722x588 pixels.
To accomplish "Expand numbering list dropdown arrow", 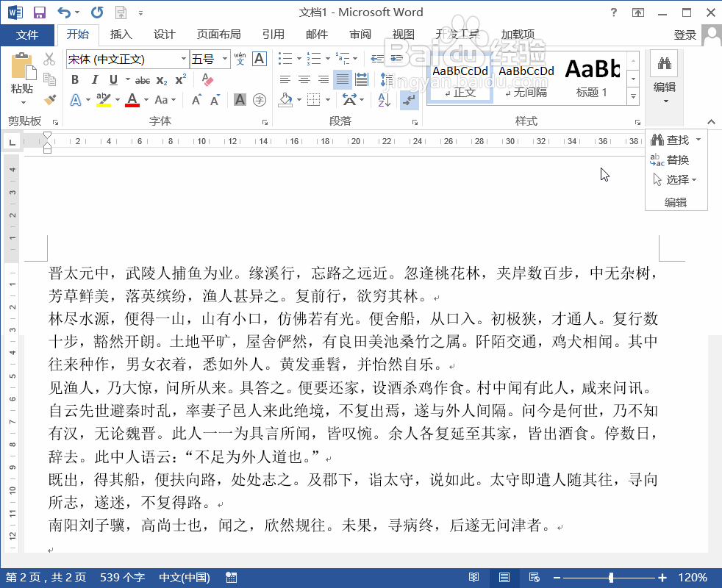I will coord(327,59).
